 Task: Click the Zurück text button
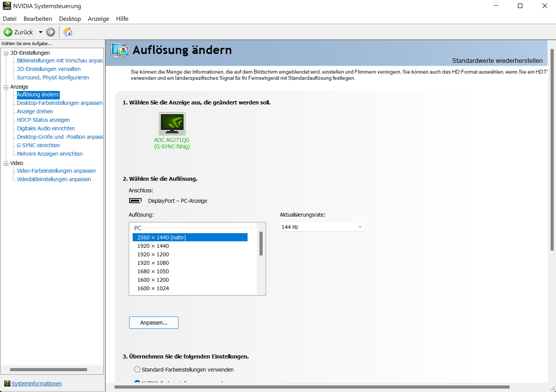24,32
